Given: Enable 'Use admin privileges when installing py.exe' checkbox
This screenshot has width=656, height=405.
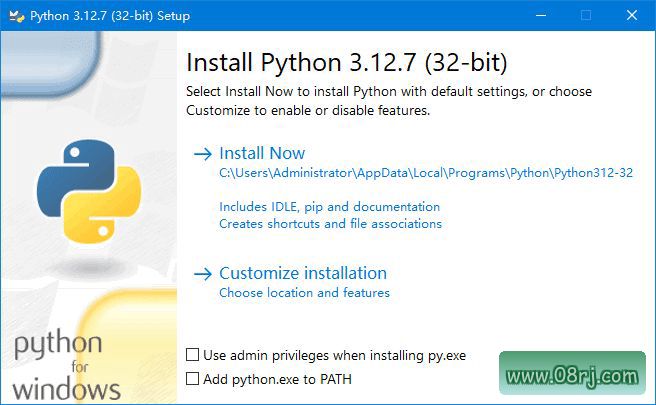Looking at the screenshot, I should click(x=193, y=355).
